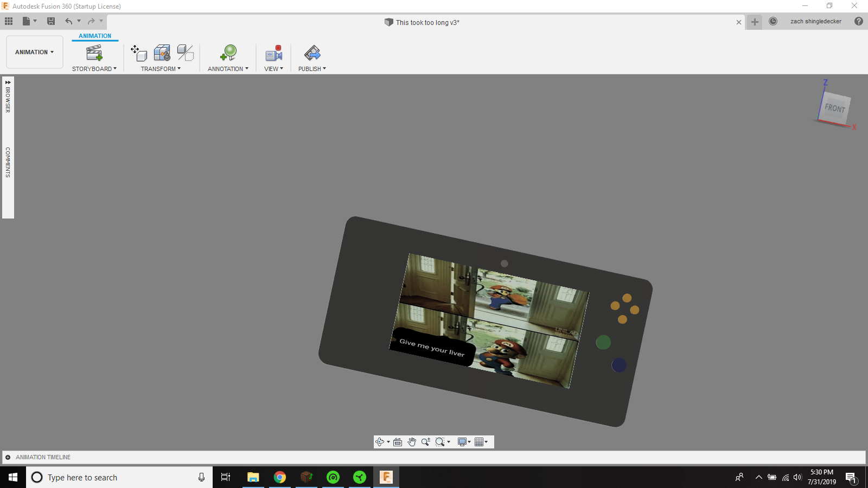The width and height of the screenshot is (868, 488).
Task: Click the Look At tool
Action: 398,442
